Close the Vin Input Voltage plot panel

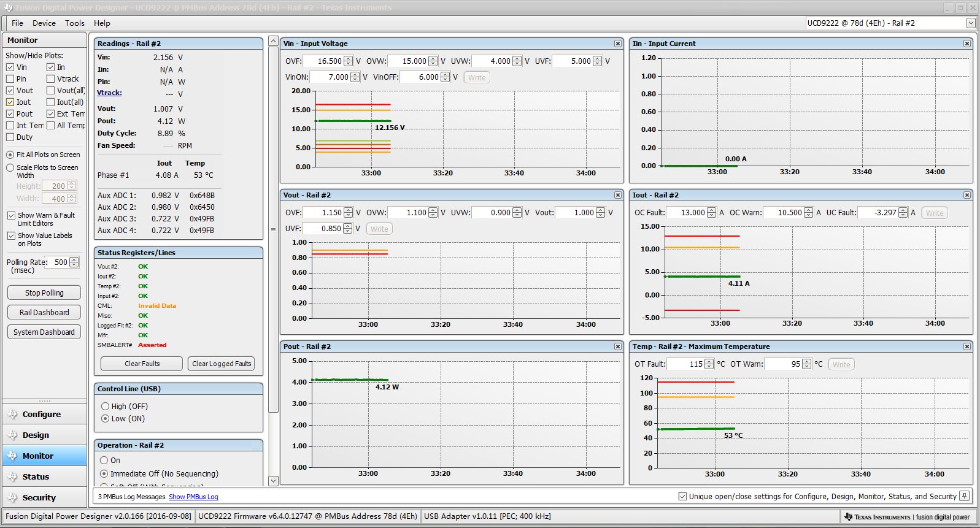point(618,44)
